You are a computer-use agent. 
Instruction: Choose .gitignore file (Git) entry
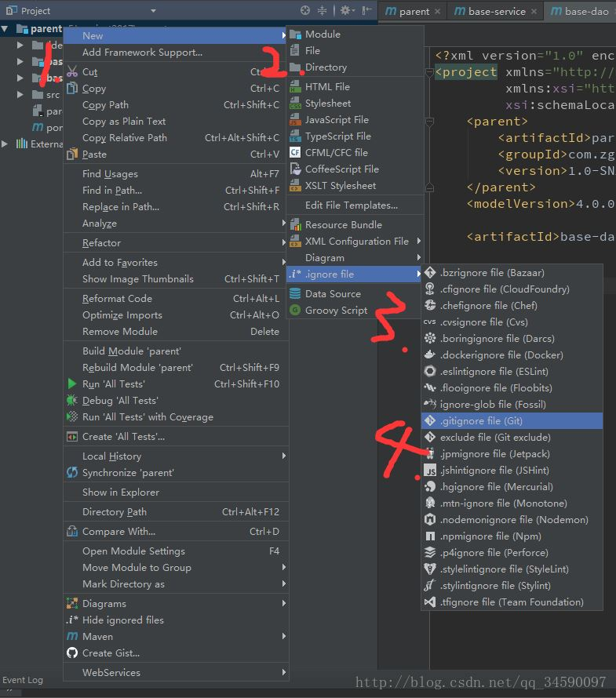(512, 420)
